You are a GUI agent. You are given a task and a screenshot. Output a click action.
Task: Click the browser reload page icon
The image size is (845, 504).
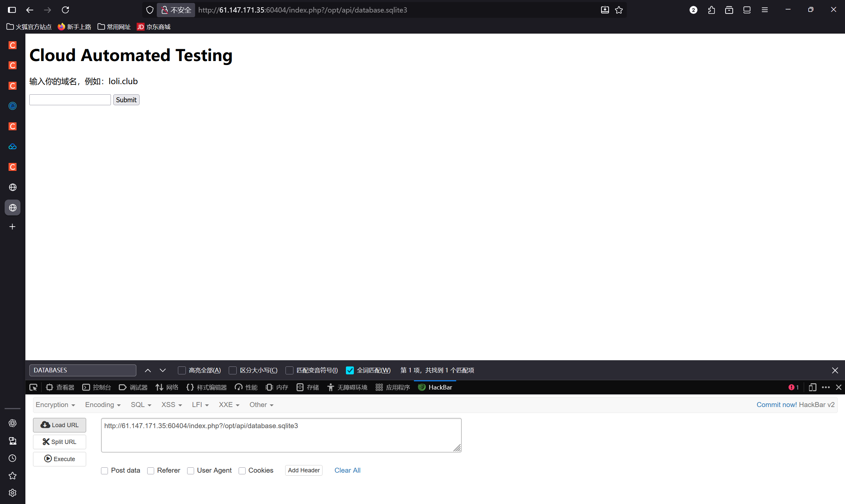point(65,10)
